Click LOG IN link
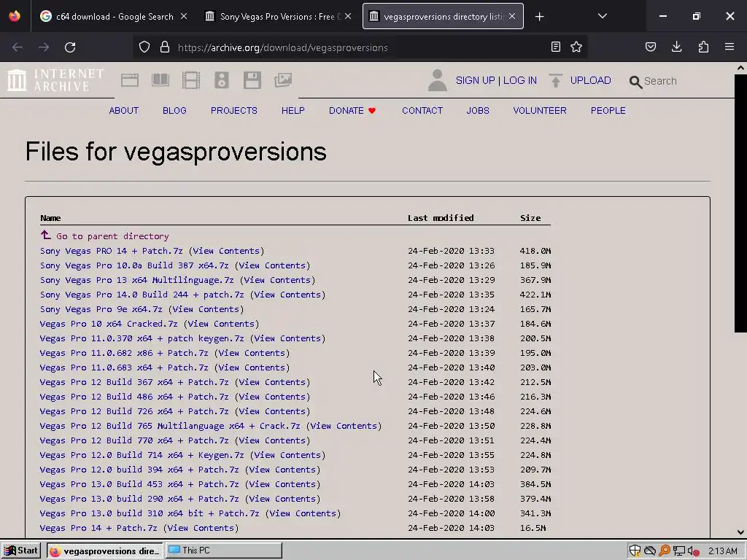747x560 pixels. [x=519, y=80]
